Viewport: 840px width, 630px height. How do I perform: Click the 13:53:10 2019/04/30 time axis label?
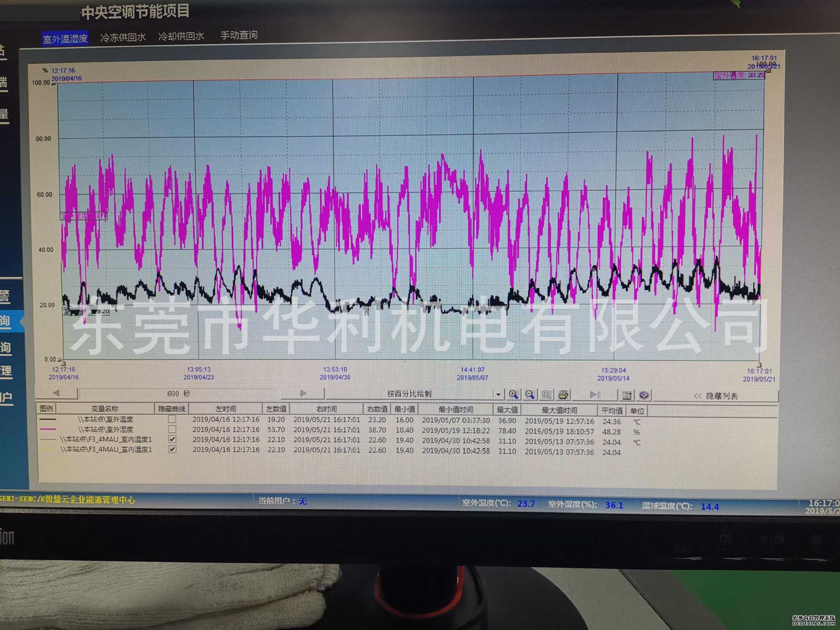click(x=335, y=373)
